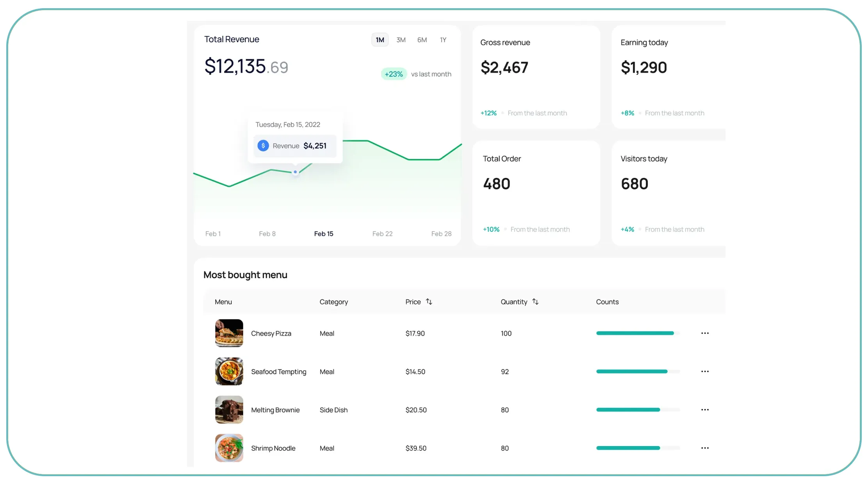Click the Melting Brownie thumbnail image
868x484 pixels.
[229, 409]
